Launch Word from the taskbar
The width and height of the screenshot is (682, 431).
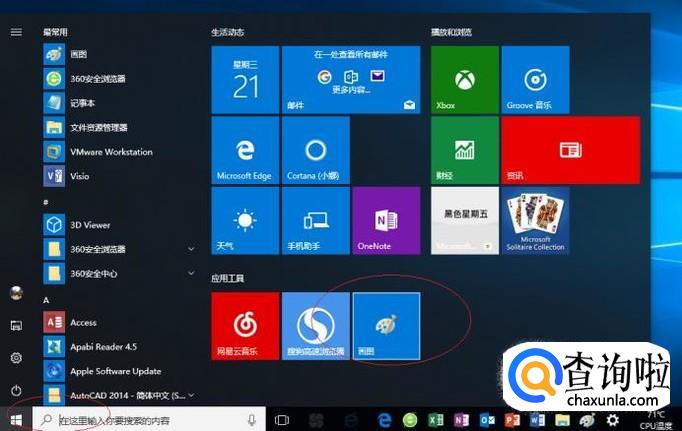(x=538, y=420)
